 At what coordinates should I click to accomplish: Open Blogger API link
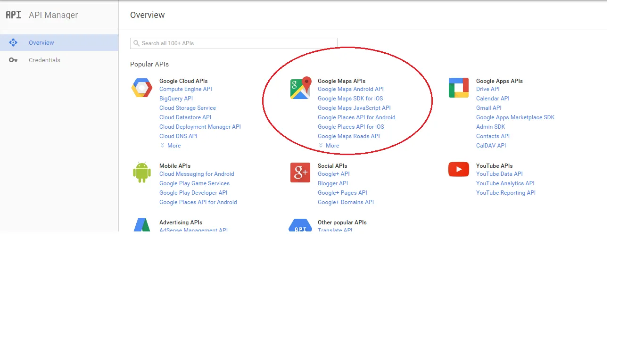(333, 183)
